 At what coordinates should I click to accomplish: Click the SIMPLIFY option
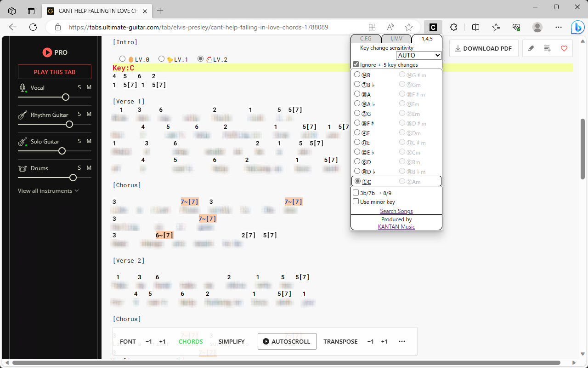point(232,341)
